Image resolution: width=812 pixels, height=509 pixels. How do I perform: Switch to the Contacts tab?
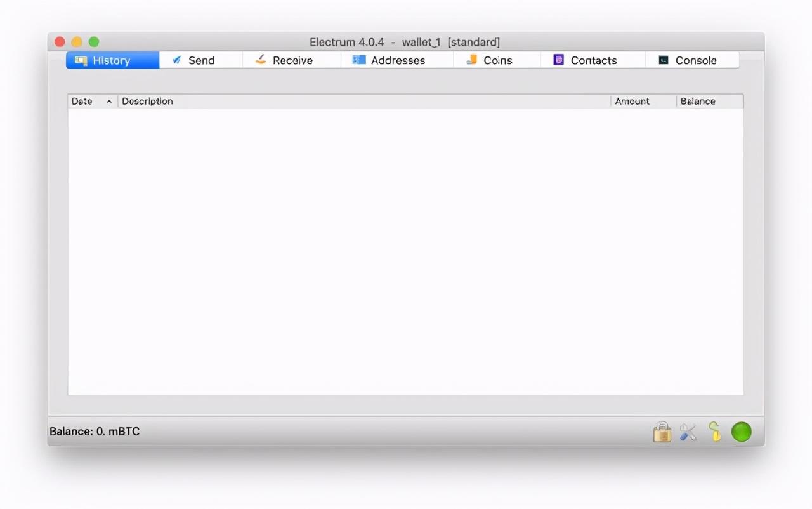pyautogui.click(x=593, y=60)
